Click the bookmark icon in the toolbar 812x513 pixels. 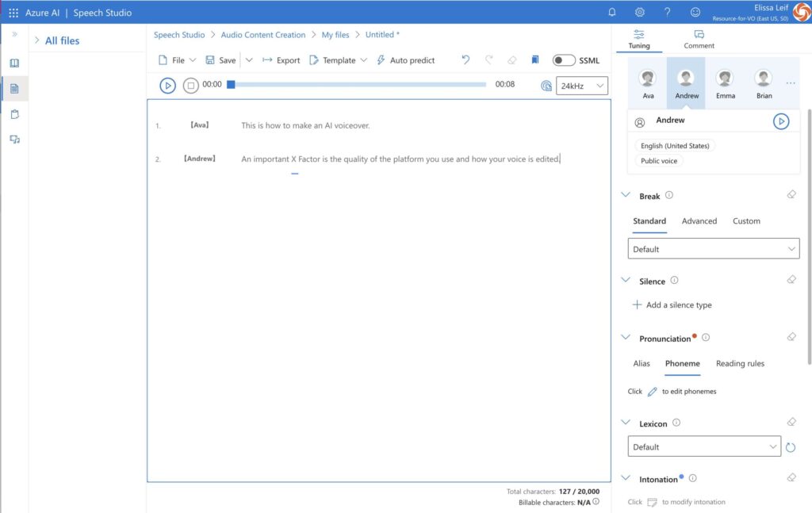click(535, 60)
